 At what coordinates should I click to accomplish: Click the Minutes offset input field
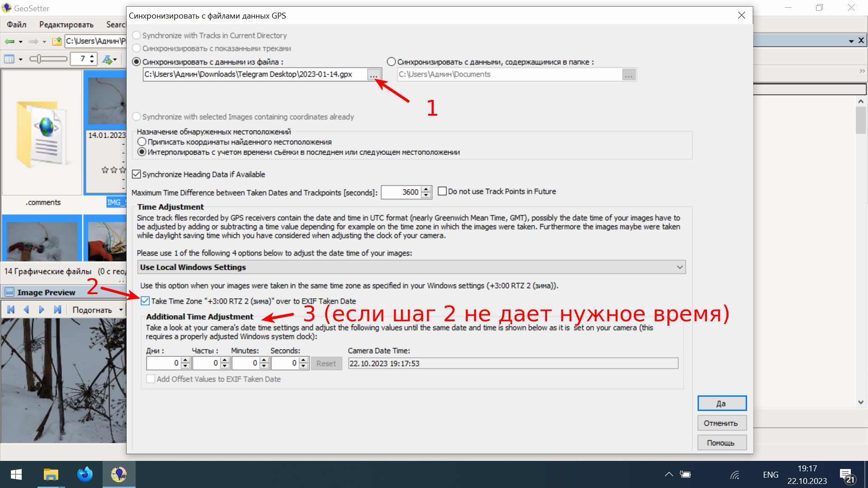(x=245, y=363)
